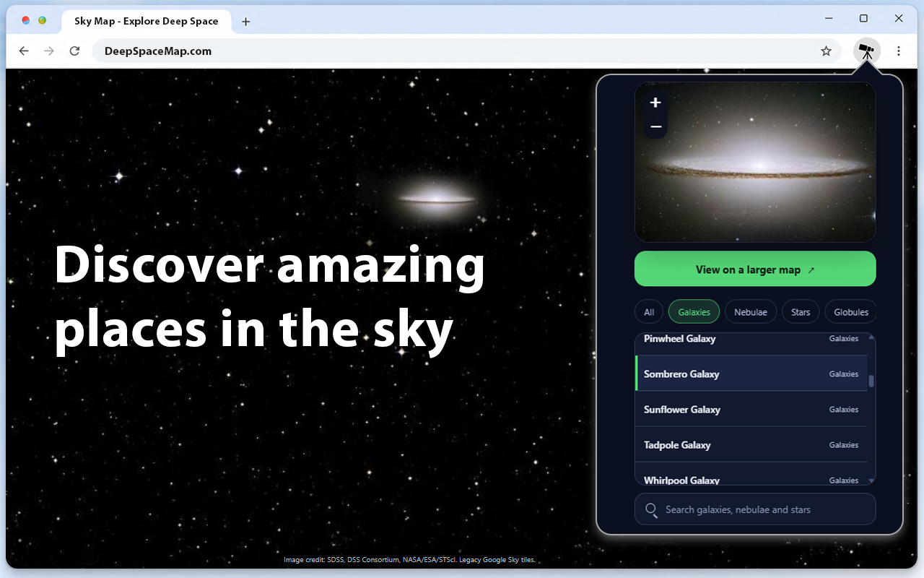This screenshot has height=578, width=924.
Task: Choose Tadpole Galaxy from the list
Action: [x=751, y=444]
